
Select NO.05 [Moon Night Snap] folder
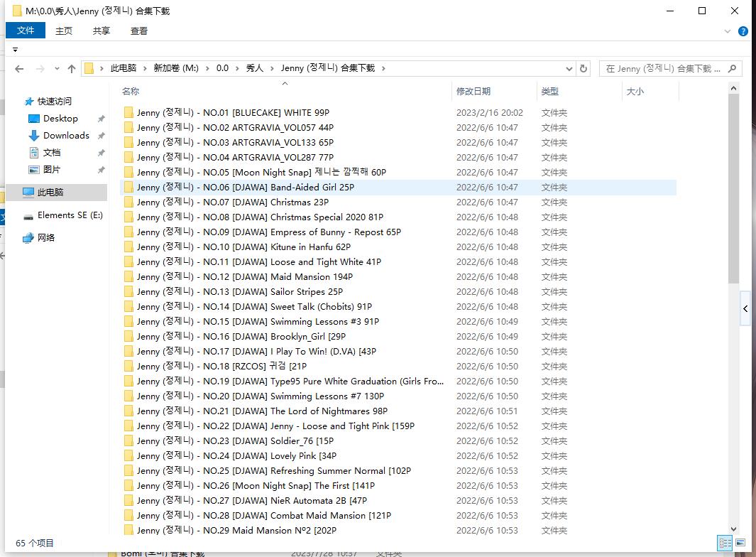coord(398,173)
